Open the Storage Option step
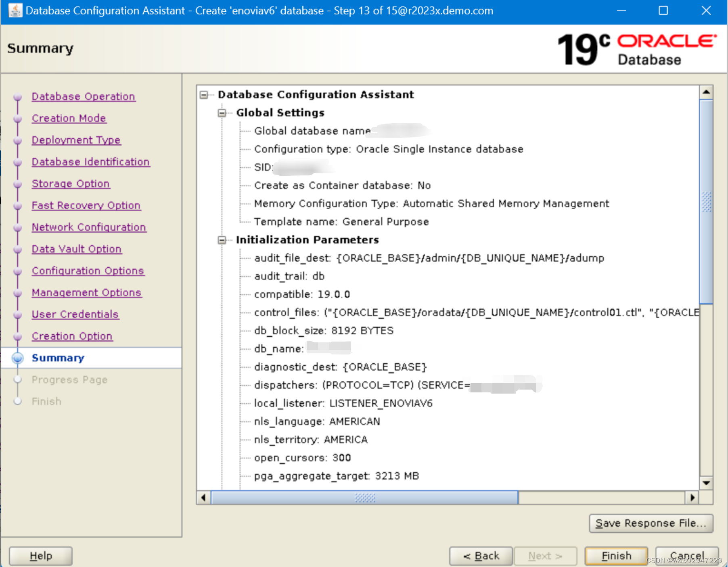The width and height of the screenshot is (728, 567). [x=71, y=183]
